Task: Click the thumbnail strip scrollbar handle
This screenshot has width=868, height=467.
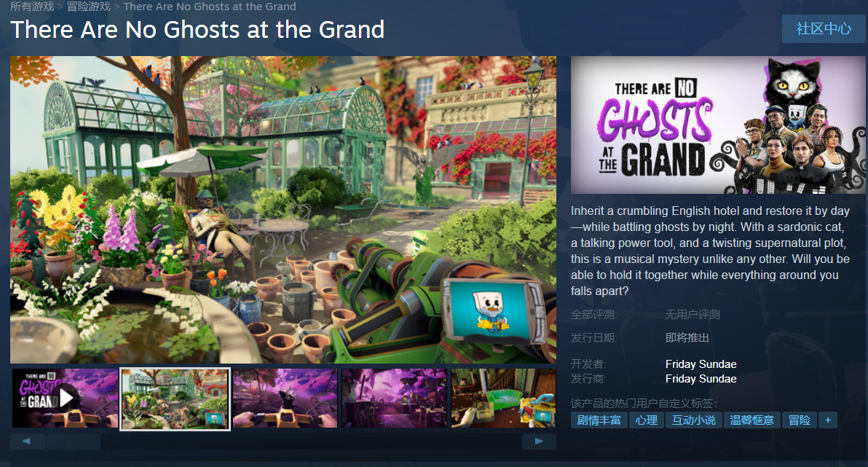Action: point(73,442)
